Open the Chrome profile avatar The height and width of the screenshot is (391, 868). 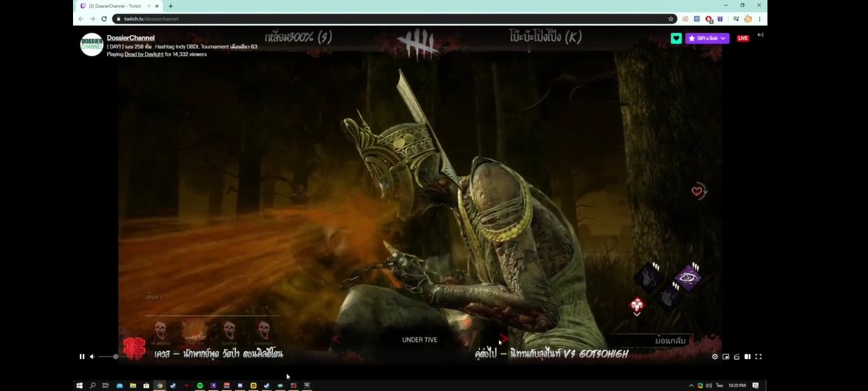tap(748, 18)
